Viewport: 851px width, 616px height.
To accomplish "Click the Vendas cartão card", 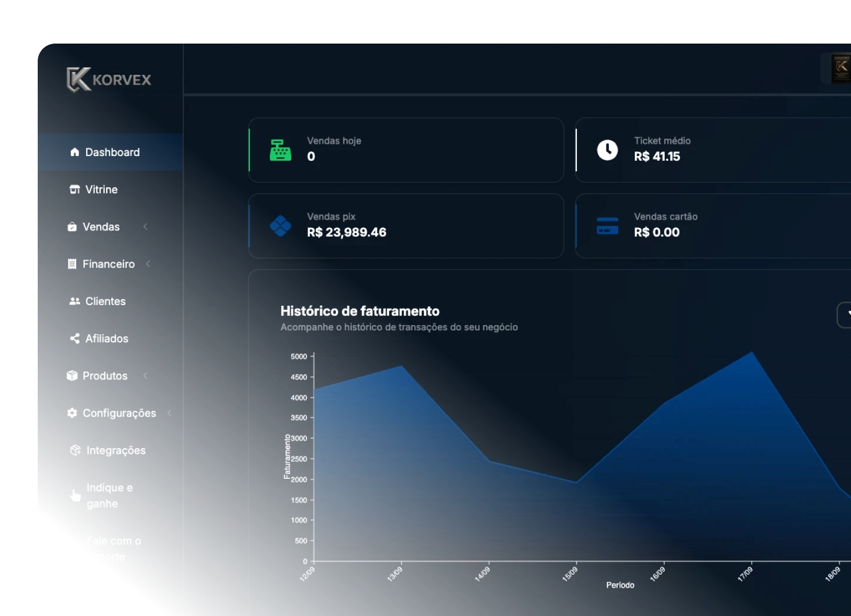I will (713, 226).
